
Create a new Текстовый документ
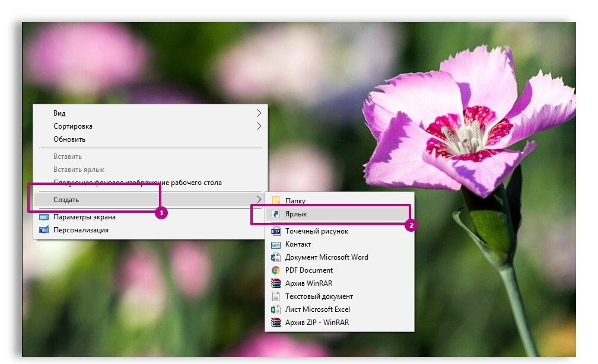tap(339, 296)
